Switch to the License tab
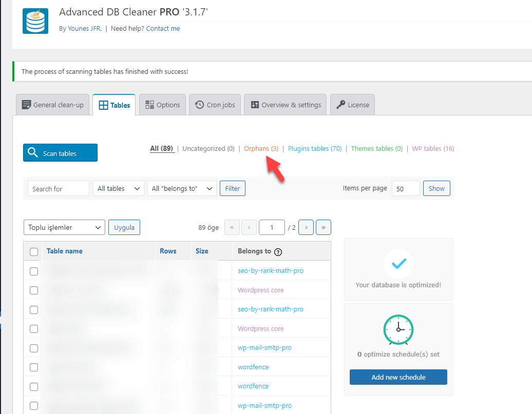The width and height of the screenshot is (532, 414). click(352, 105)
